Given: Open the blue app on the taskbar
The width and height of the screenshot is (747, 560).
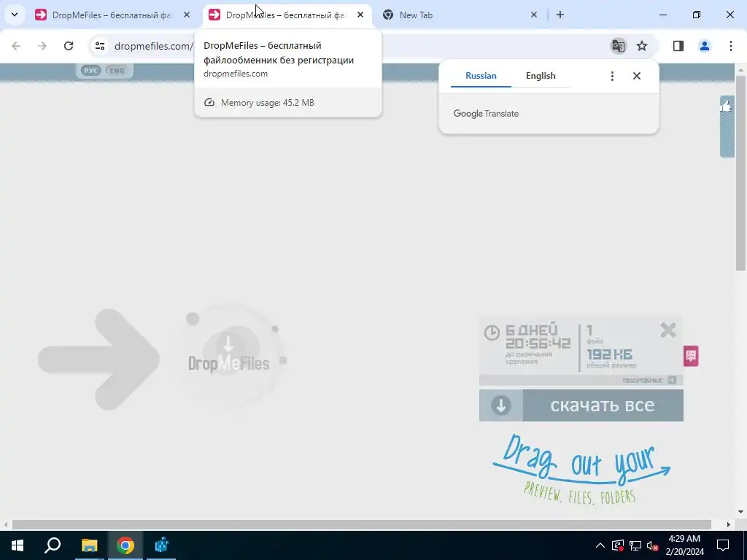Looking at the screenshot, I should coord(161,545).
